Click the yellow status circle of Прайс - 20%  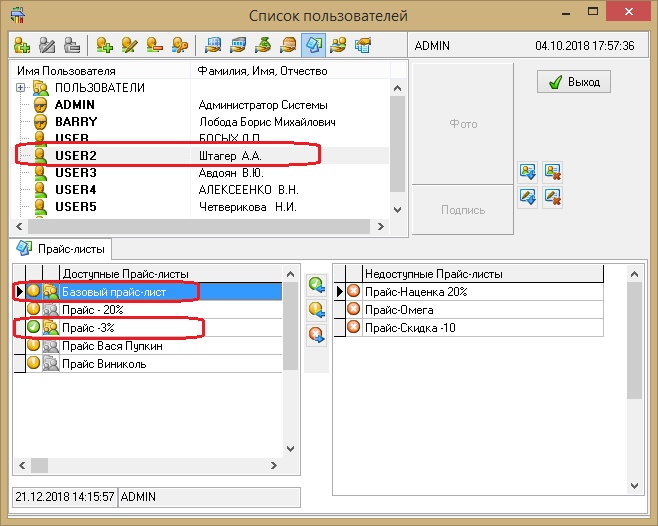click(32, 309)
